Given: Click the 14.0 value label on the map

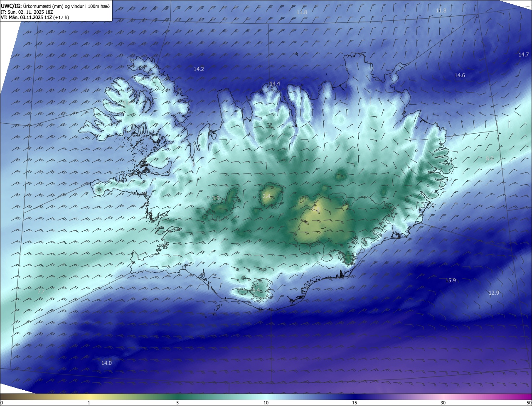Looking at the screenshot, I should 106,363.
